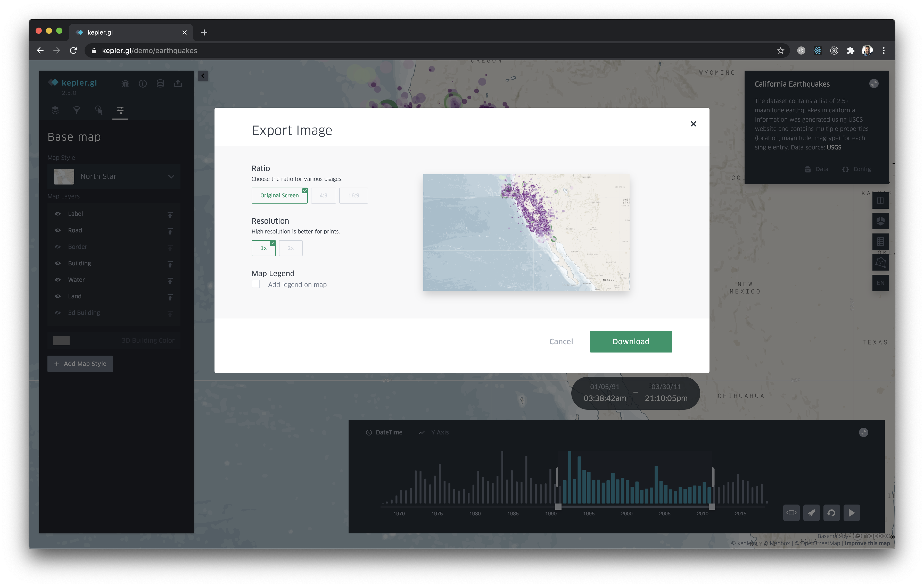Click the info icon in the header

[x=143, y=83]
